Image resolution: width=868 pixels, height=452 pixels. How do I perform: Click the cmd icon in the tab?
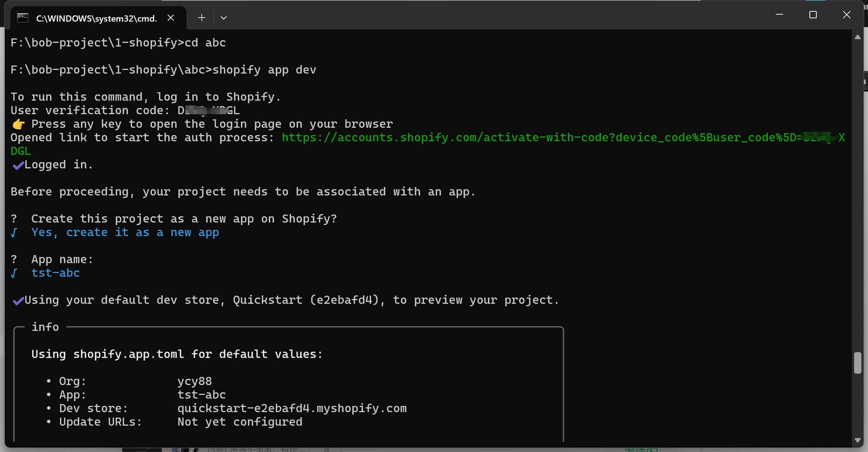(x=23, y=18)
